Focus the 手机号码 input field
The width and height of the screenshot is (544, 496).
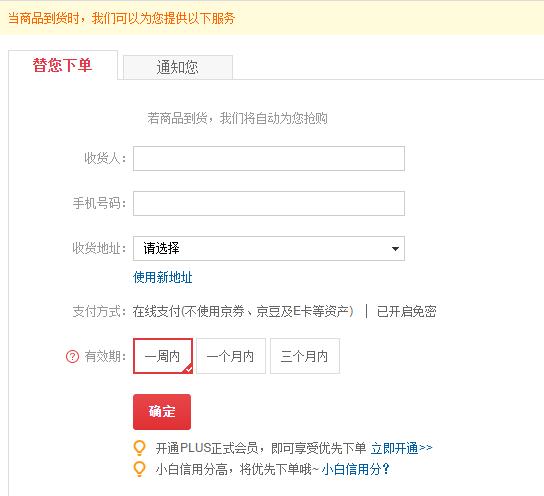click(x=269, y=204)
